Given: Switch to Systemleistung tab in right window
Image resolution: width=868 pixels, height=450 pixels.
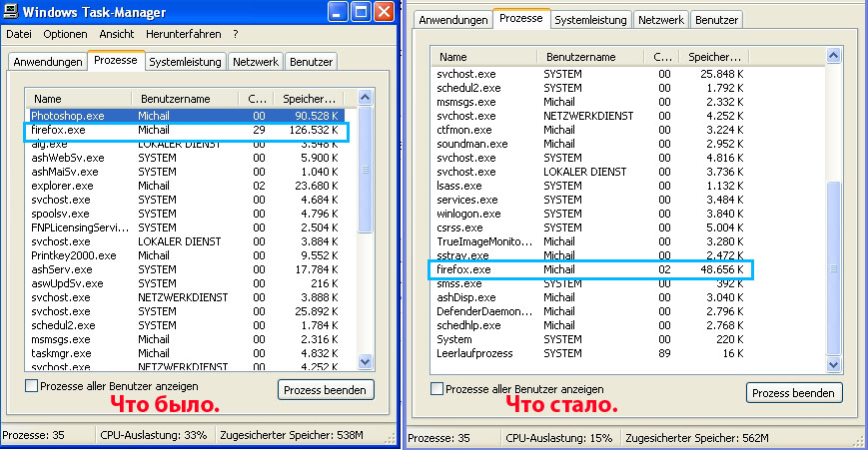Looking at the screenshot, I should point(590,20).
